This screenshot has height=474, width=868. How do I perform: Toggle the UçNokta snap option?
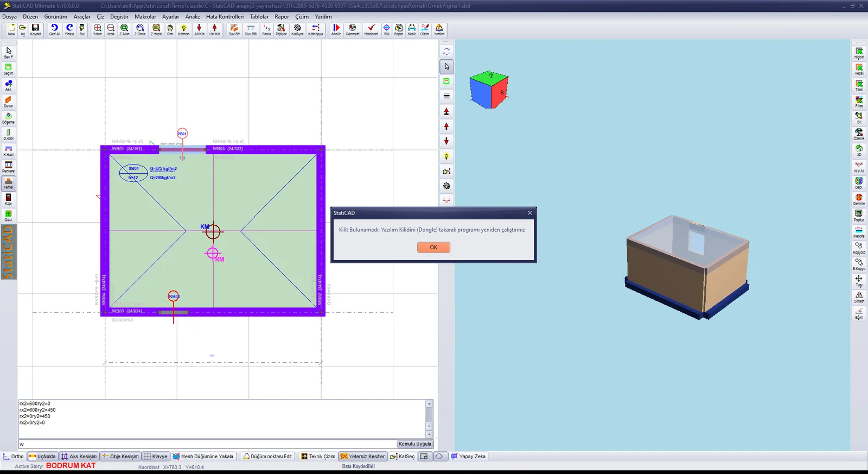pos(42,456)
